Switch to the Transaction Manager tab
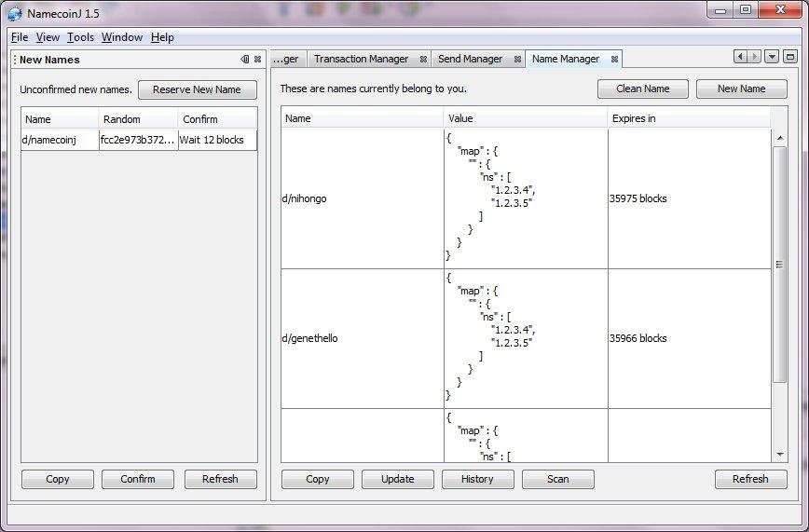Image resolution: width=809 pixels, height=532 pixels. [362, 59]
